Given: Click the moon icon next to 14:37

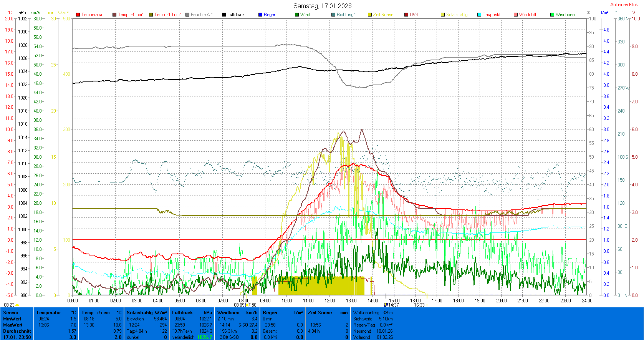Looking at the screenshot, I should (386, 305).
